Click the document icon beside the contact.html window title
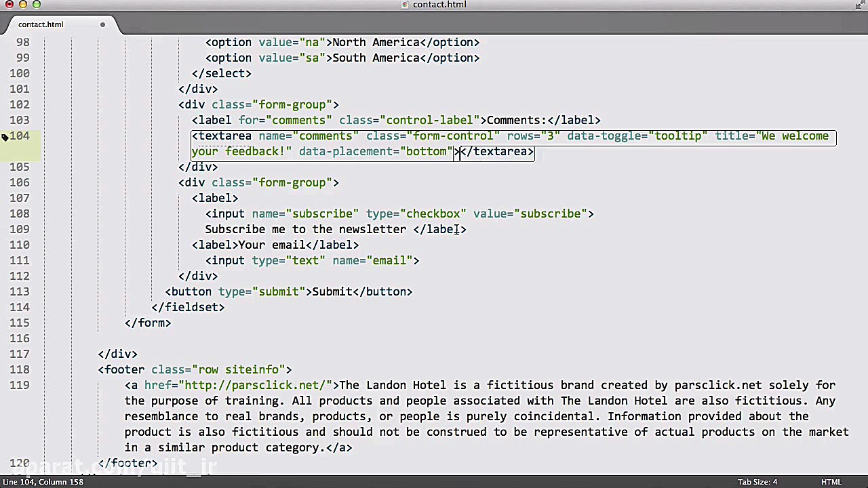This screenshot has width=868, height=488. [406, 5]
